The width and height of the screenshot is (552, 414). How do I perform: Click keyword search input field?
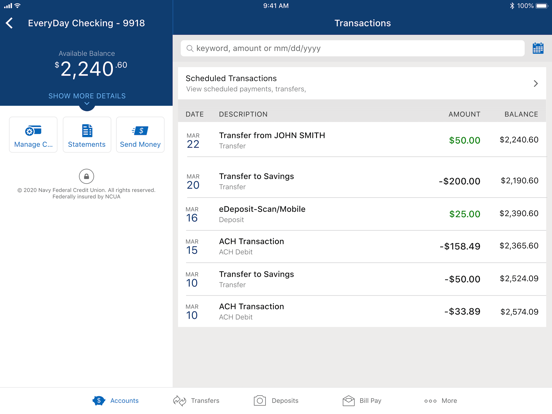click(x=353, y=48)
